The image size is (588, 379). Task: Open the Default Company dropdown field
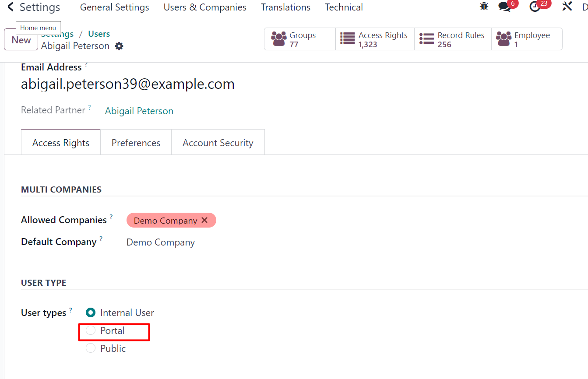pos(161,242)
